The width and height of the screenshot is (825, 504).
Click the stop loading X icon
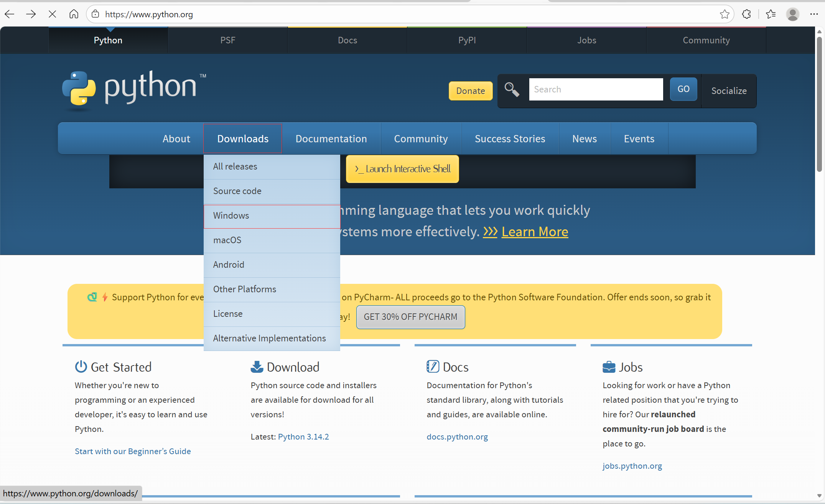click(x=53, y=14)
